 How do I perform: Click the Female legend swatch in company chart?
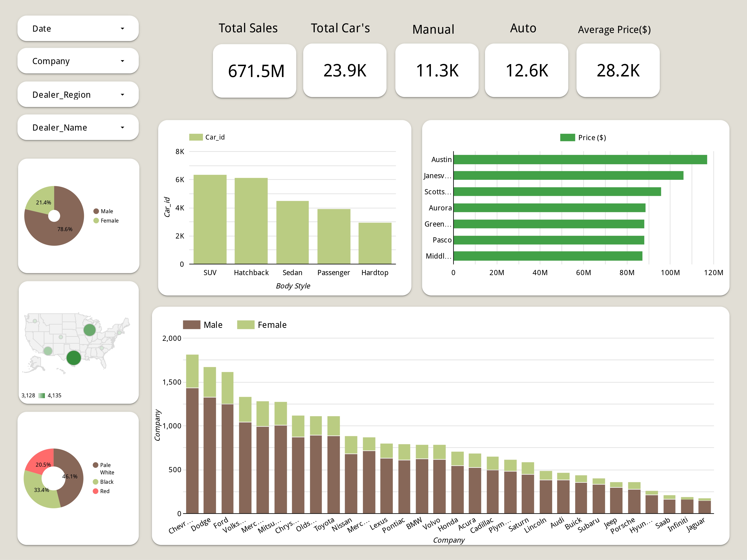[245, 325]
